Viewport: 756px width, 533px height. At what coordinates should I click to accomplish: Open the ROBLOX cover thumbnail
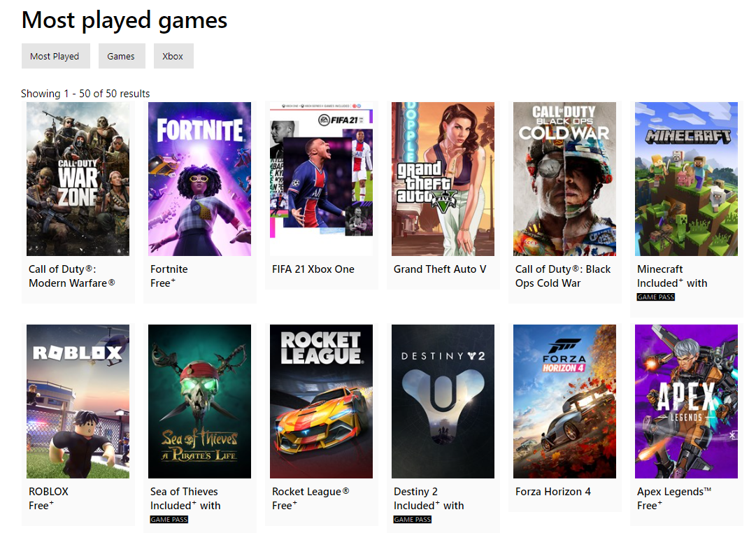click(x=78, y=401)
